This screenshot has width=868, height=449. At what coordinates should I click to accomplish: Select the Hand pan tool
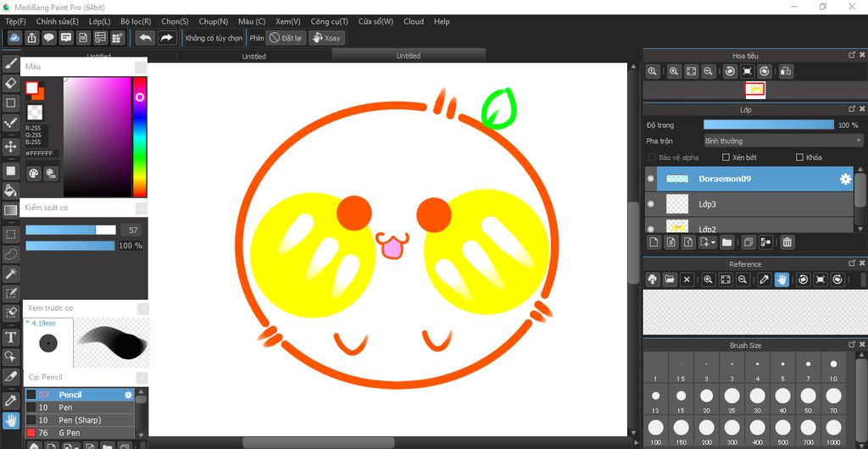(x=10, y=420)
